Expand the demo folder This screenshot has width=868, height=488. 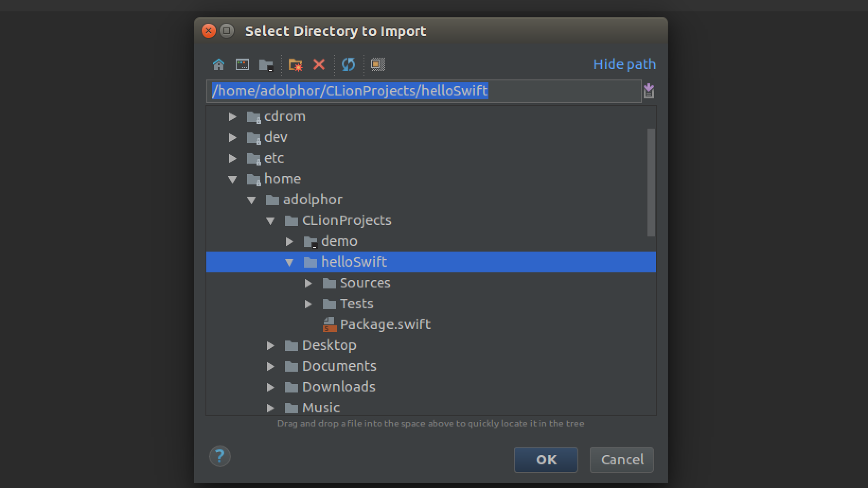(289, 241)
